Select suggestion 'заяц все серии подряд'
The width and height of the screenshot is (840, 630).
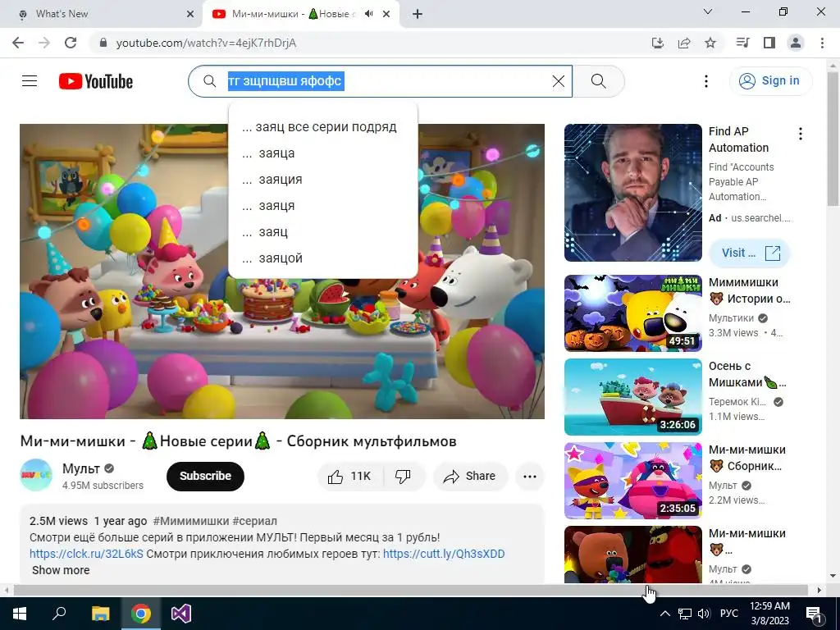323,127
